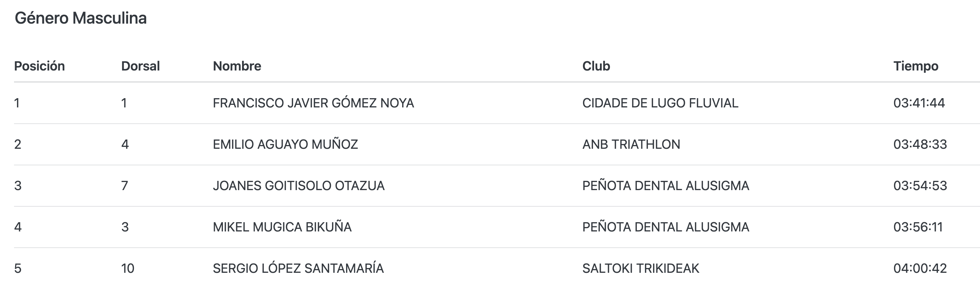
Task: Click the Género Masculina heading
Action: coord(80,18)
